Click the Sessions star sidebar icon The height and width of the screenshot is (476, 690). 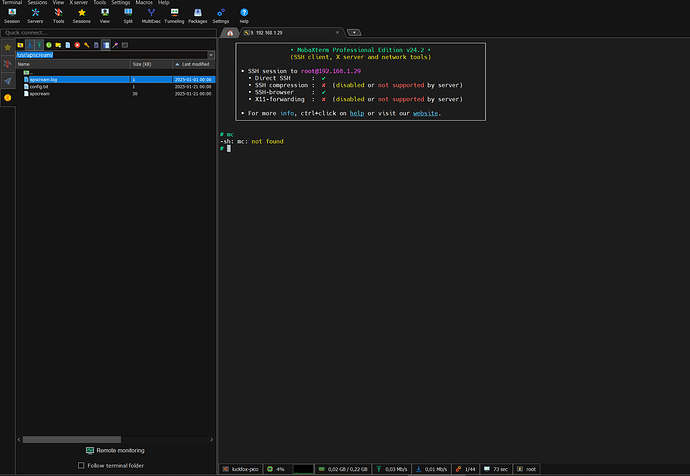pos(7,46)
